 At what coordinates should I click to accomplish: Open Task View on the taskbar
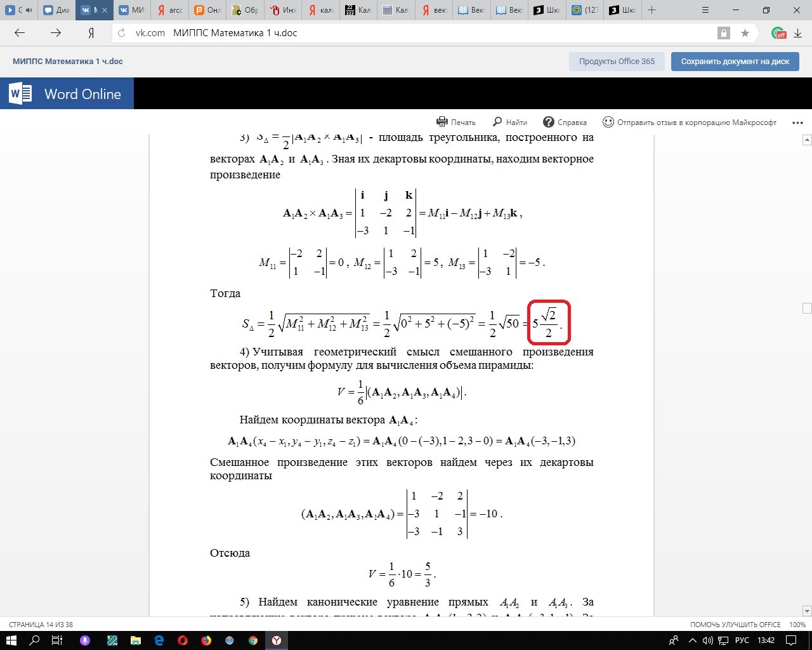56,640
